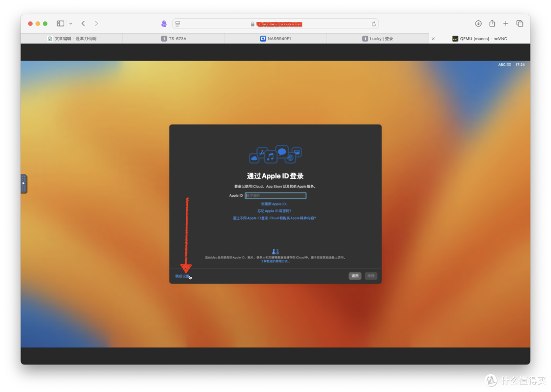Viewport: 551px width, 392px height.
Task: Open Safari Downloads via the down-arrow icon
Action: tap(478, 23)
